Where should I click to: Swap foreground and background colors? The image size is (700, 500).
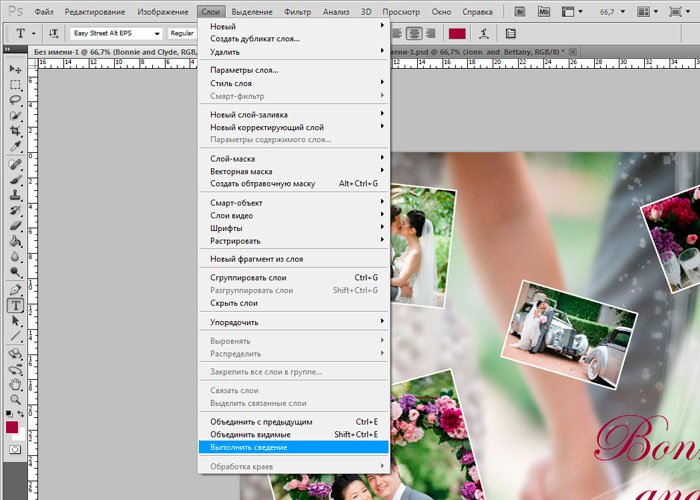point(22,413)
